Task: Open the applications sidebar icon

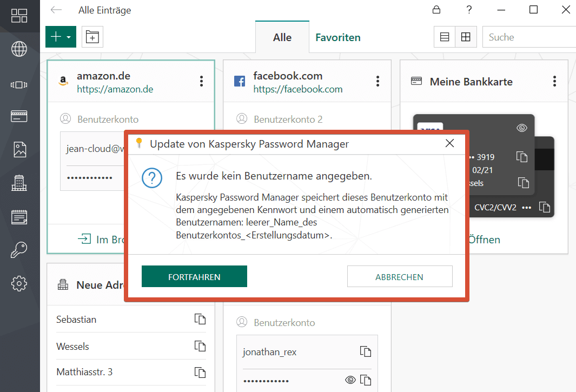Action: (19, 85)
